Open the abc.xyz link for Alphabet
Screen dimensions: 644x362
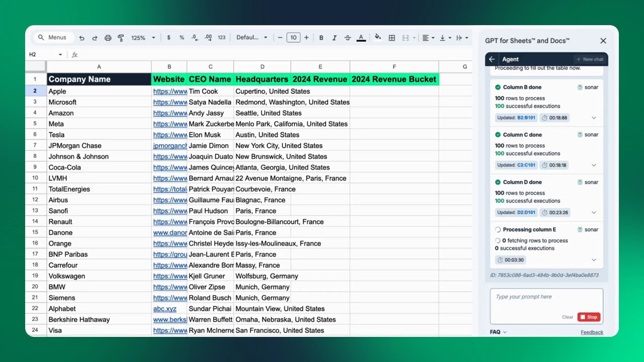click(165, 309)
